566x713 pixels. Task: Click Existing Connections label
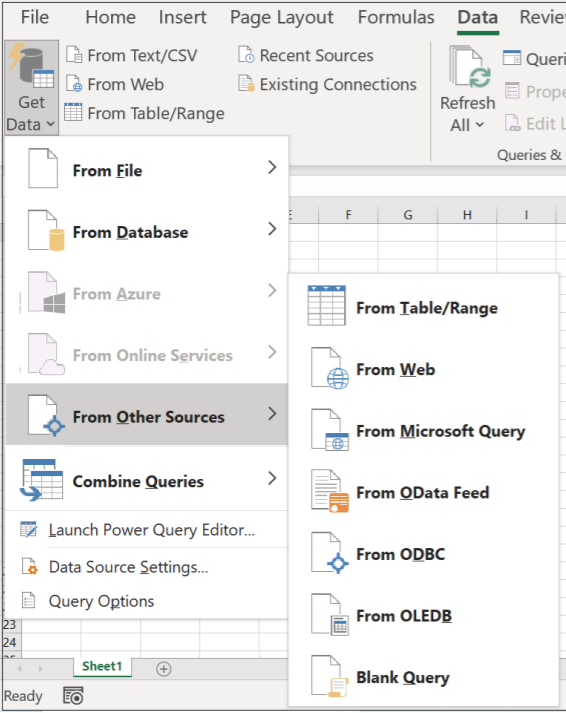tap(338, 85)
